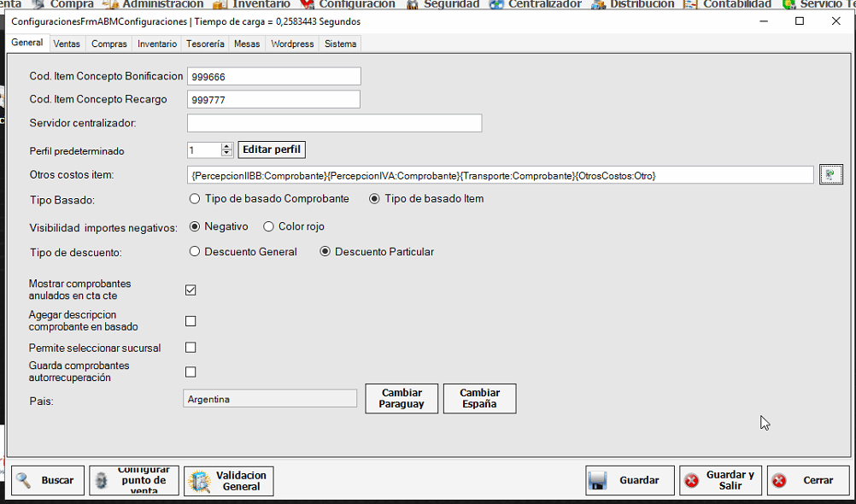Open the Tesorería tab

pyautogui.click(x=205, y=44)
